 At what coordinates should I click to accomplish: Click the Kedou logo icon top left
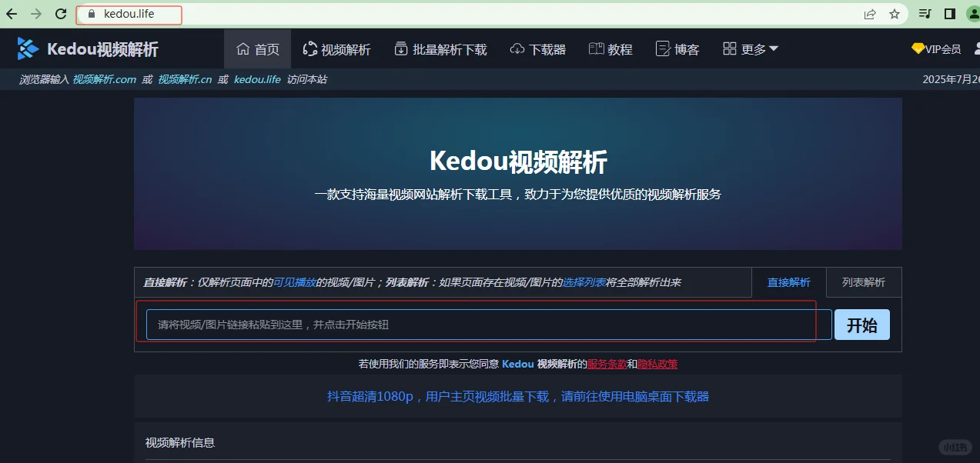tap(28, 48)
